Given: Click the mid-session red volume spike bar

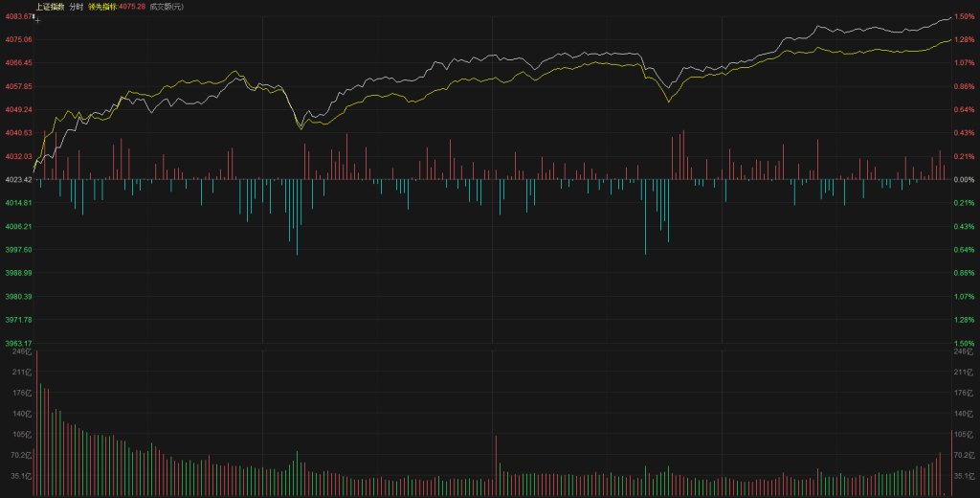Looking at the screenshot, I should click(496, 465).
